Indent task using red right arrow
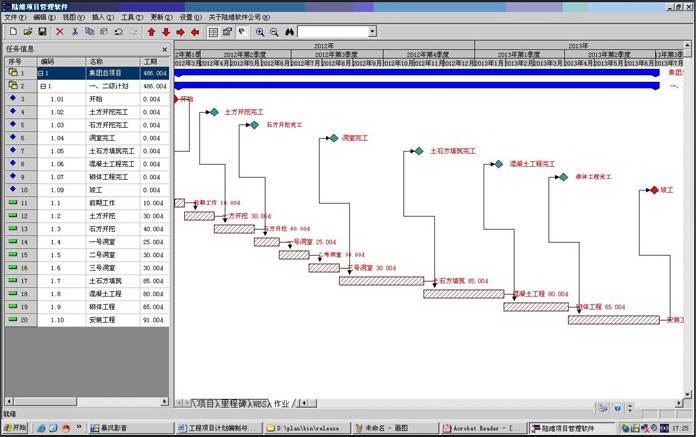 click(180, 32)
